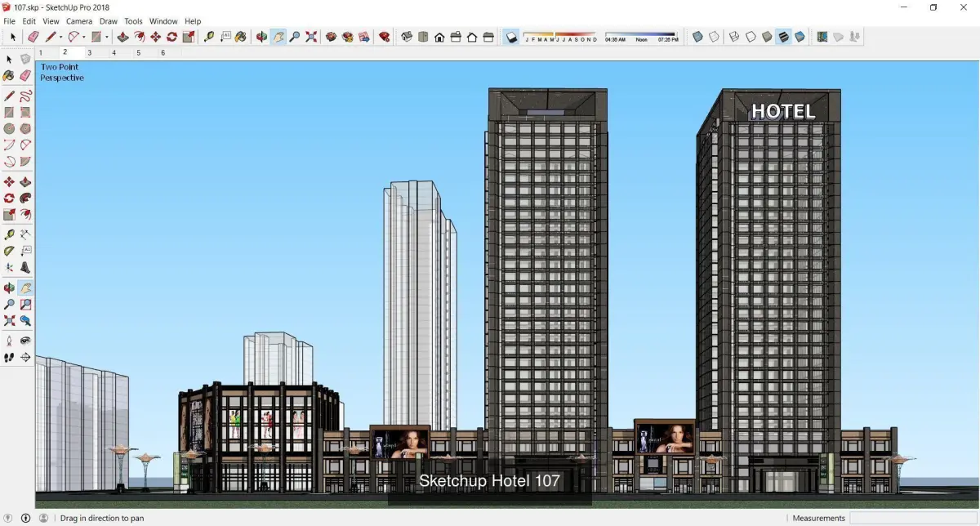Open the Edit menu
The width and height of the screenshot is (980, 526).
pyautogui.click(x=29, y=21)
